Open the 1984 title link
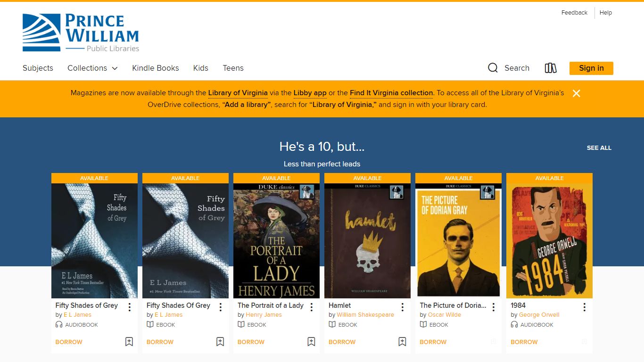The image size is (644, 362). (x=518, y=305)
